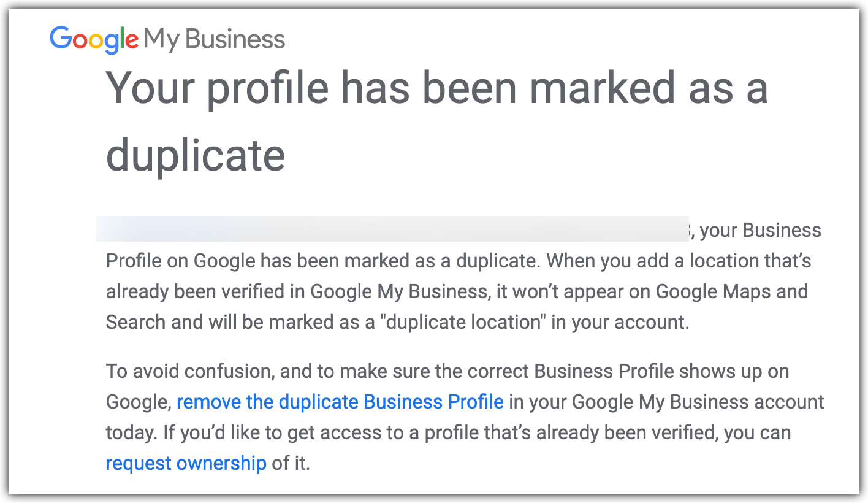The image size is (868, 503).
Task: Click the line starting "already been verified in Google"
Action: pyautogui.click(x=457, y=291)
